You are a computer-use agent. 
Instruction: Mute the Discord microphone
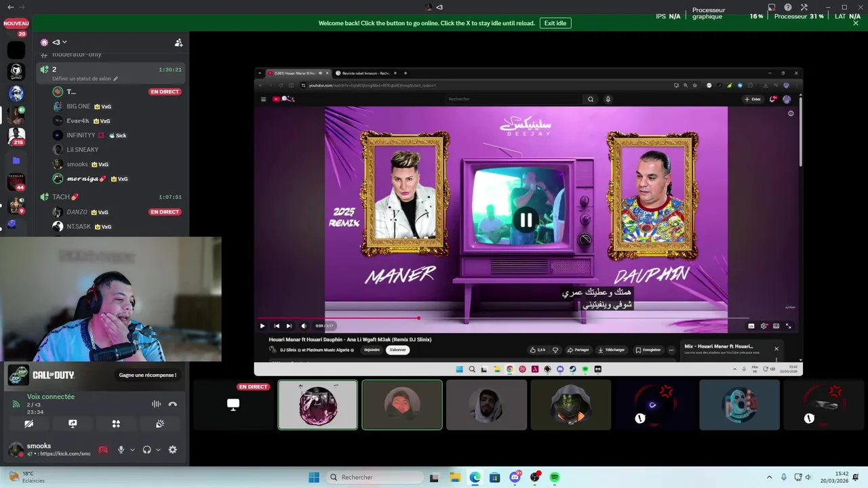(121, 449)
